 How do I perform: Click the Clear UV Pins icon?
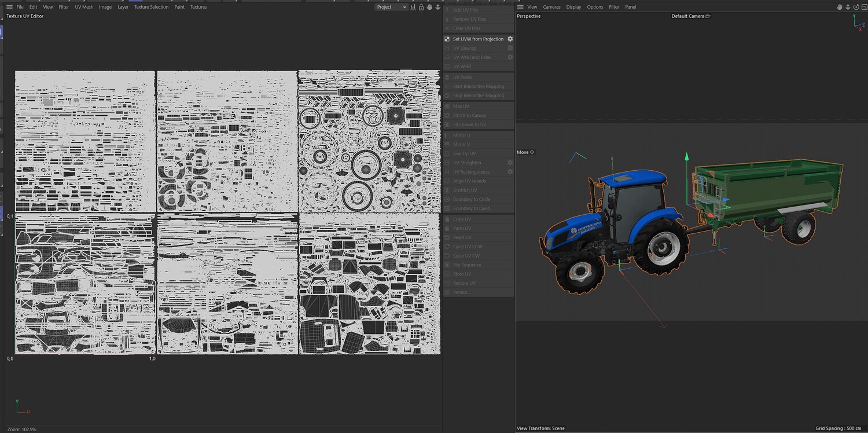pyautogui.click(x=447, y=28)
